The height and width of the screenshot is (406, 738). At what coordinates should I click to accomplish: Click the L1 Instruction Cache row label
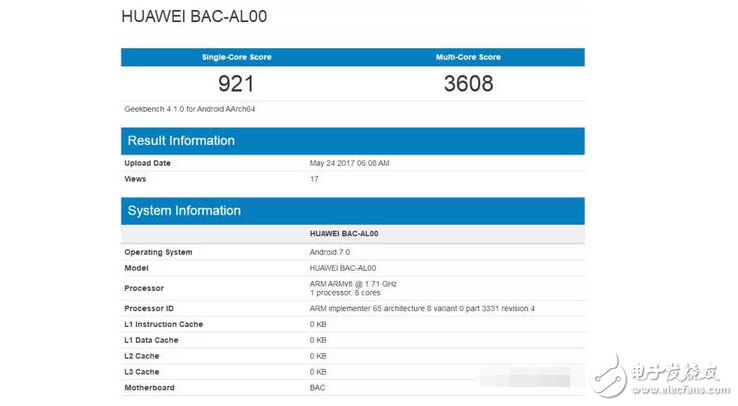(164, 324)
